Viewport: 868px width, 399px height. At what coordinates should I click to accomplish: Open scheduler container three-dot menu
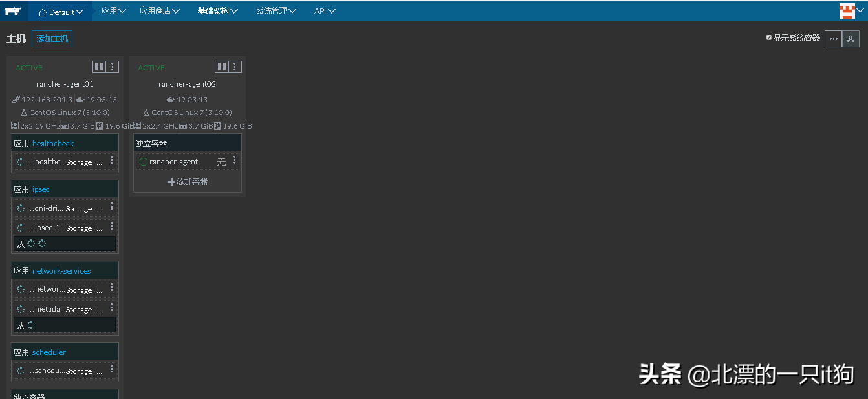(x=111, y=369)
